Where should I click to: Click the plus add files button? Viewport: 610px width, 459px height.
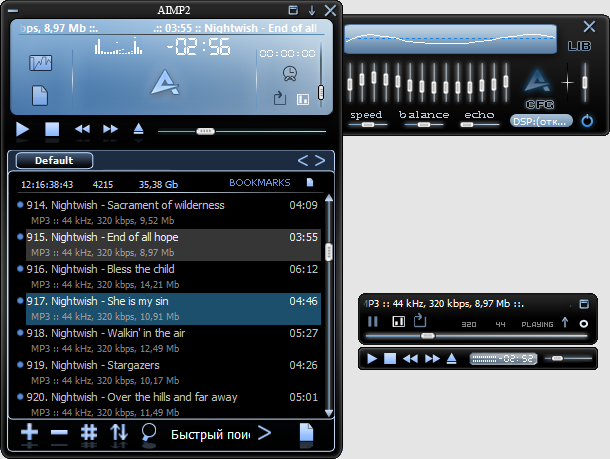point(30,432)
